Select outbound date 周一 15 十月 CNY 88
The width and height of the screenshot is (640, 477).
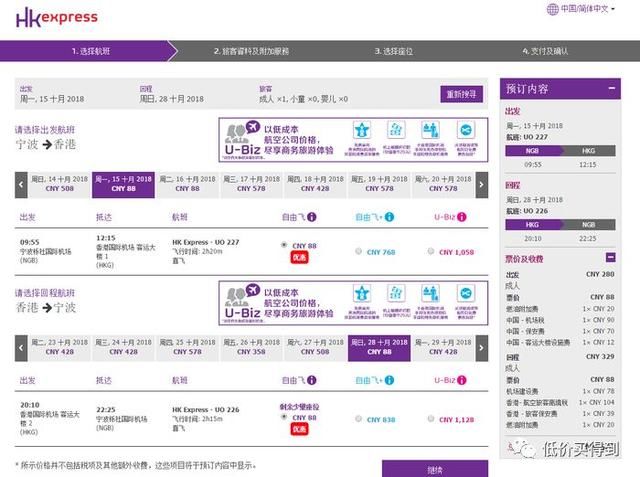tap(123, 184)
